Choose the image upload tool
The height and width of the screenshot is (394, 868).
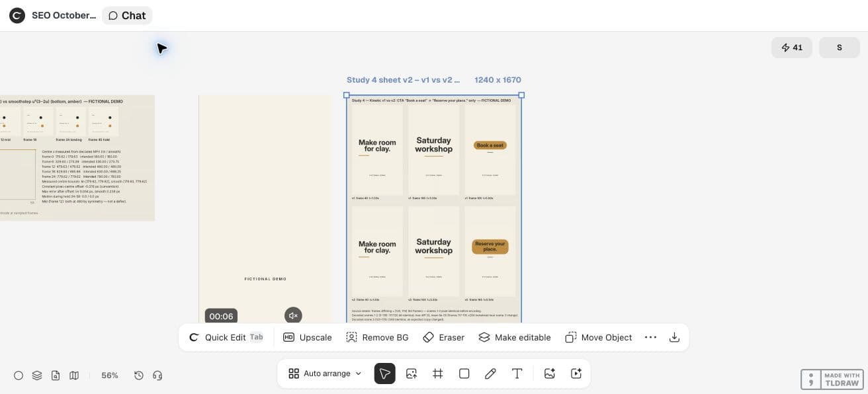pos(412,374)
